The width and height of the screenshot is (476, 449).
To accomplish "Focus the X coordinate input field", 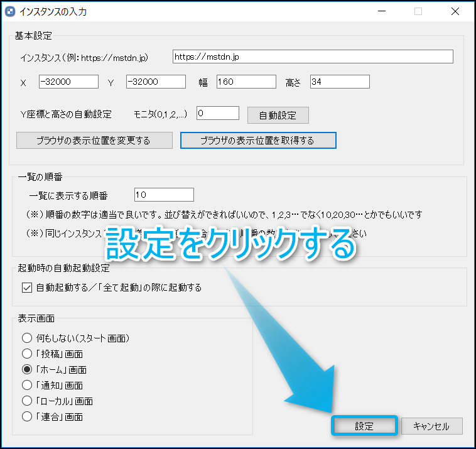I will click(68, 82).
